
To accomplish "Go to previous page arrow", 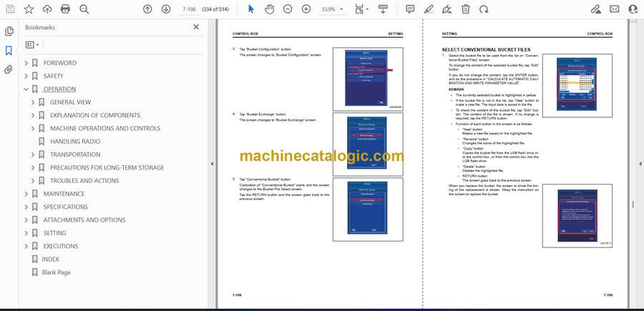I will tap(147, 9).
